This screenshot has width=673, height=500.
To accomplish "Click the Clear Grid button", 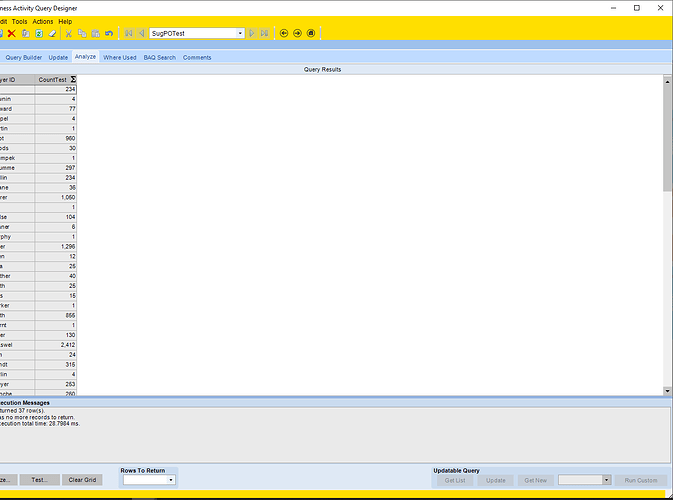I will (x=82, y=480).
